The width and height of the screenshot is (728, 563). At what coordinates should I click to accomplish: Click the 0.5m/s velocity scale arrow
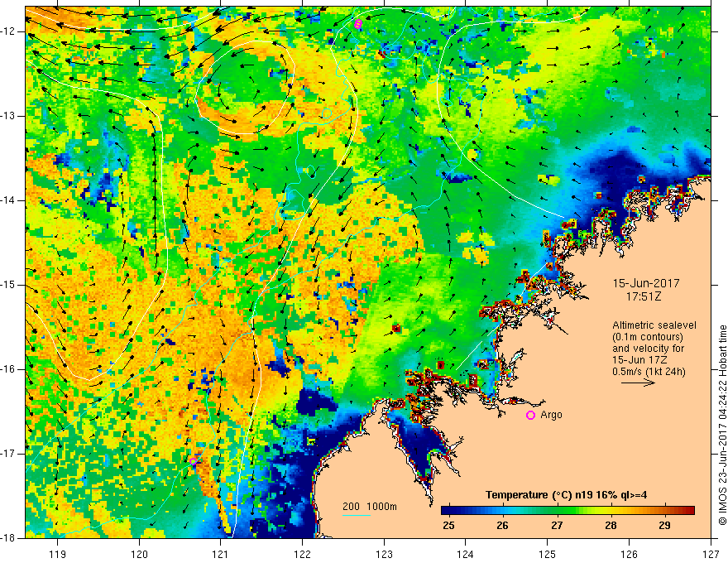tap(638, 383)
